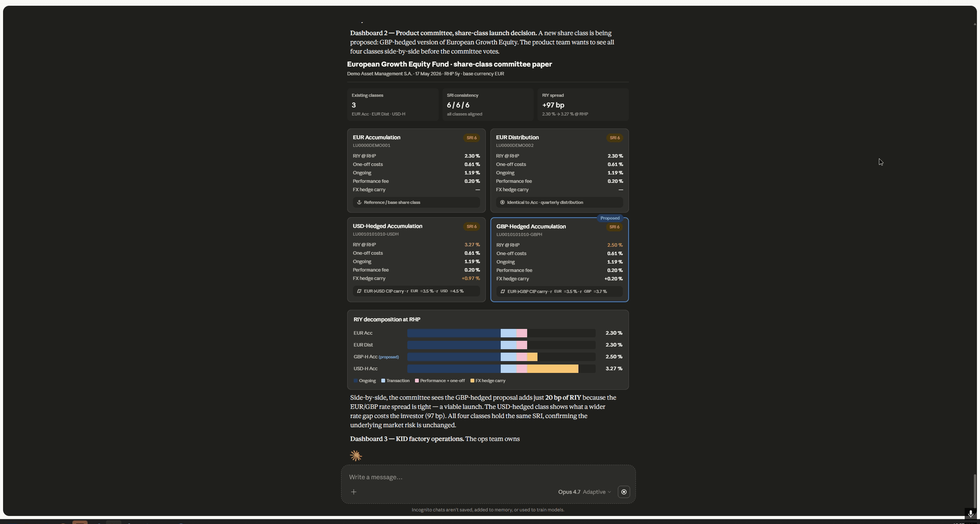This screenshot has height=524, width=980.
Task: Click the FX hedge carry legend swatch
Action: (x=472, y=381)
